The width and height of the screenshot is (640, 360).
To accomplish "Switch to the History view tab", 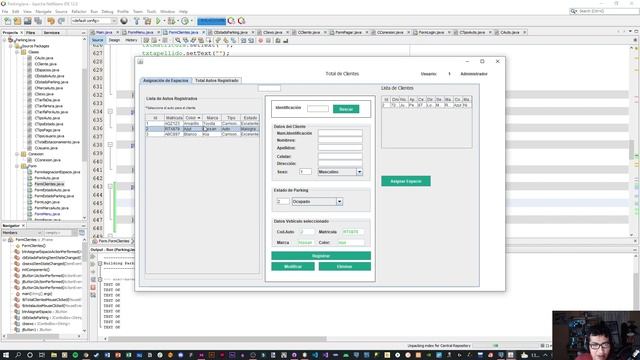I will point(131,40).
